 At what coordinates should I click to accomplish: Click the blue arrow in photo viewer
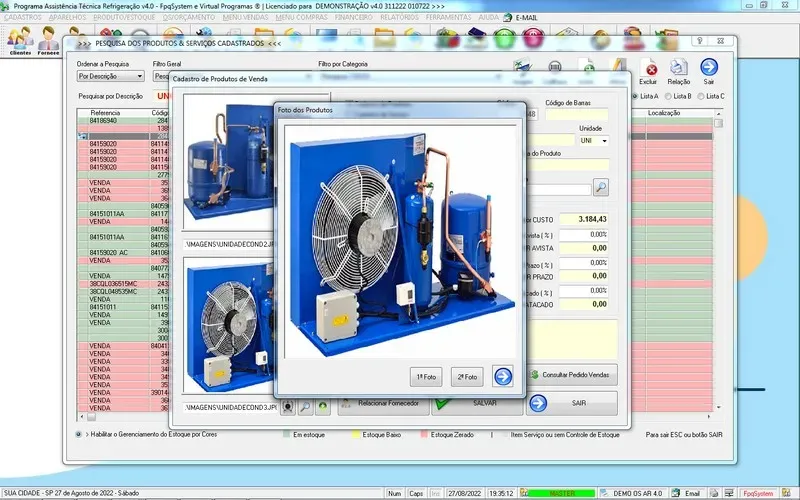[x=503, y=376]
